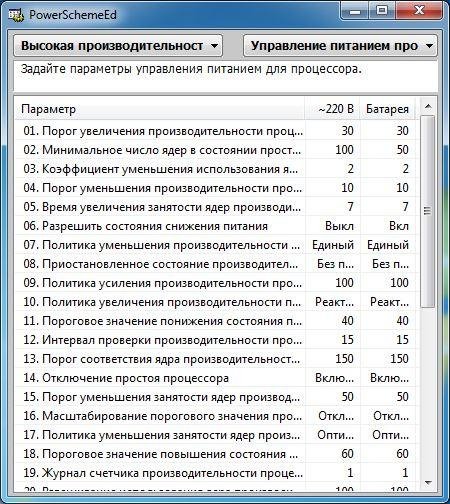Image resolution: width=450 pixels, height=504 pixels.
Task: Click battery value 50 in row 02
Action: (402, 150)
